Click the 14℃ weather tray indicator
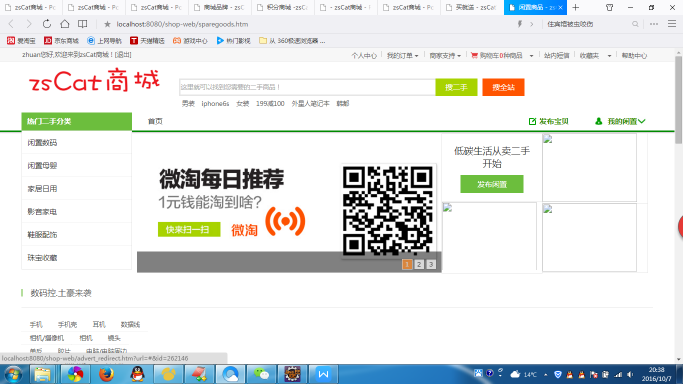The width and height of the screenshot is (683, 384). [x=524, y=374]
